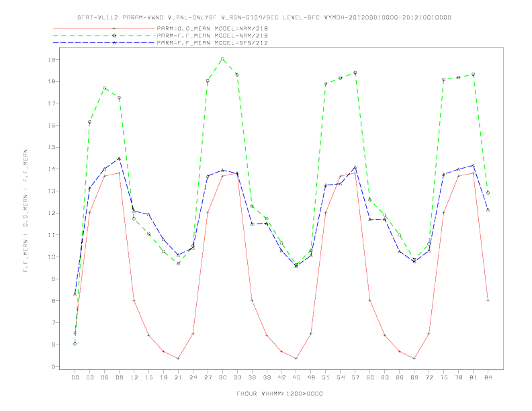
Task: Select legend entry PARM=O.O_MEAN MODEL=NAM/218
Action: tap(212, 28)
